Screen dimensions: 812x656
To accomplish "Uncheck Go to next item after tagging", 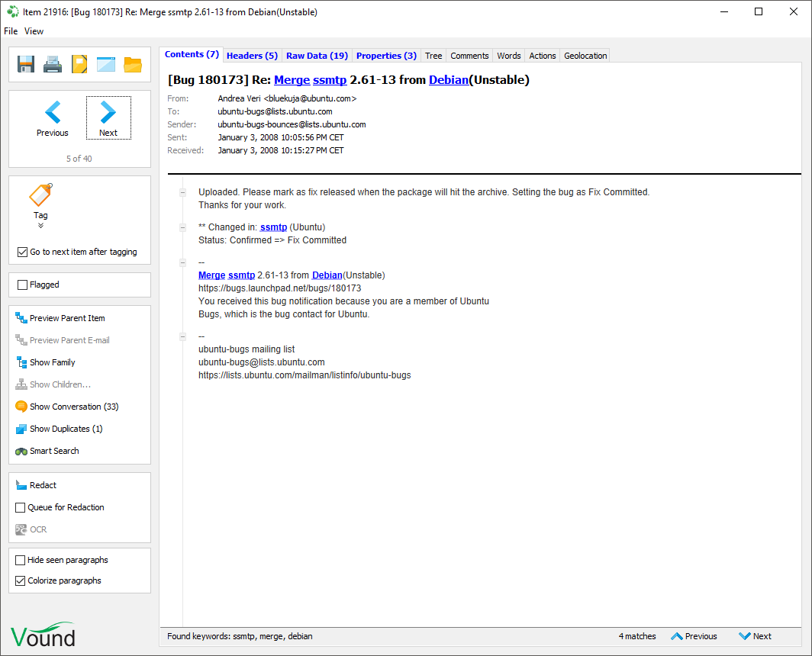I will pyautogui.click(x=21, y=252).
